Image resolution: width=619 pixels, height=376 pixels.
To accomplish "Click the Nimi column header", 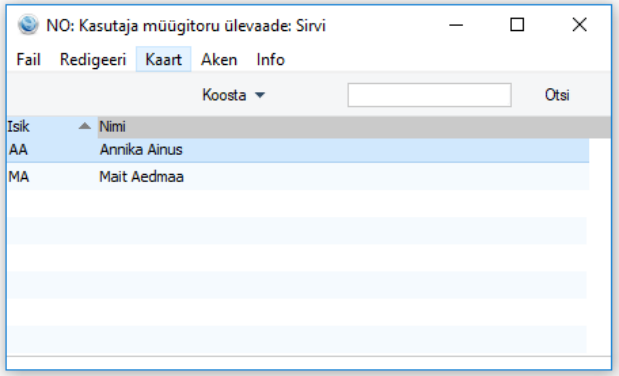I will (x=354, y=127).
